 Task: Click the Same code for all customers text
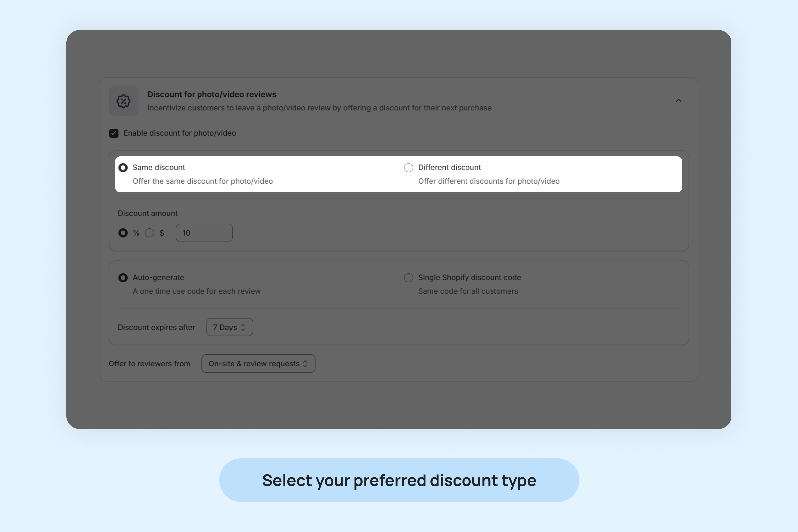pyautogui.click(x=468, y=292)
